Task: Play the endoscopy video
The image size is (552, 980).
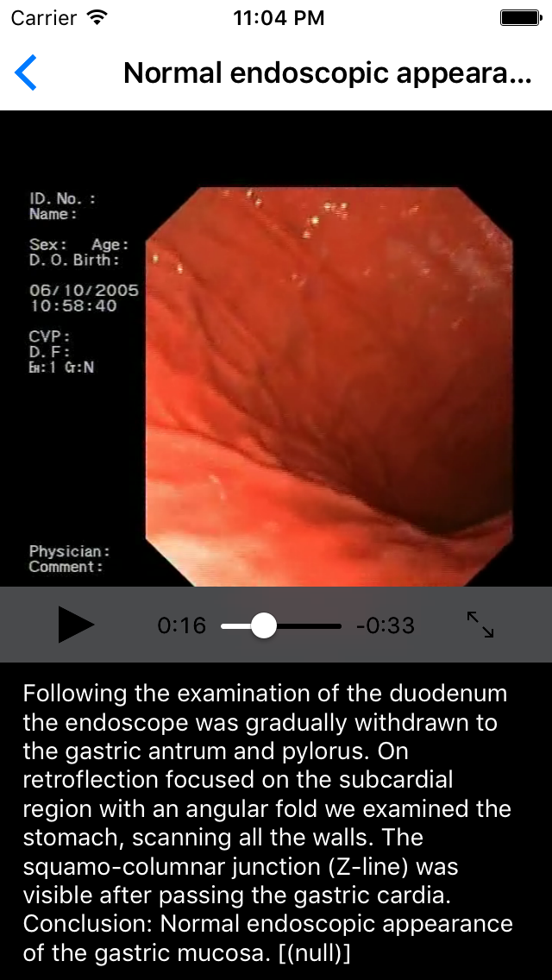Action: 76,625
